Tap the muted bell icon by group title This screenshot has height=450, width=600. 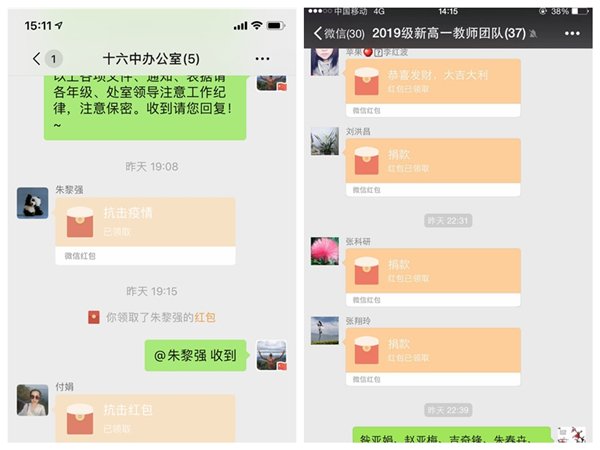click(533, 34)
